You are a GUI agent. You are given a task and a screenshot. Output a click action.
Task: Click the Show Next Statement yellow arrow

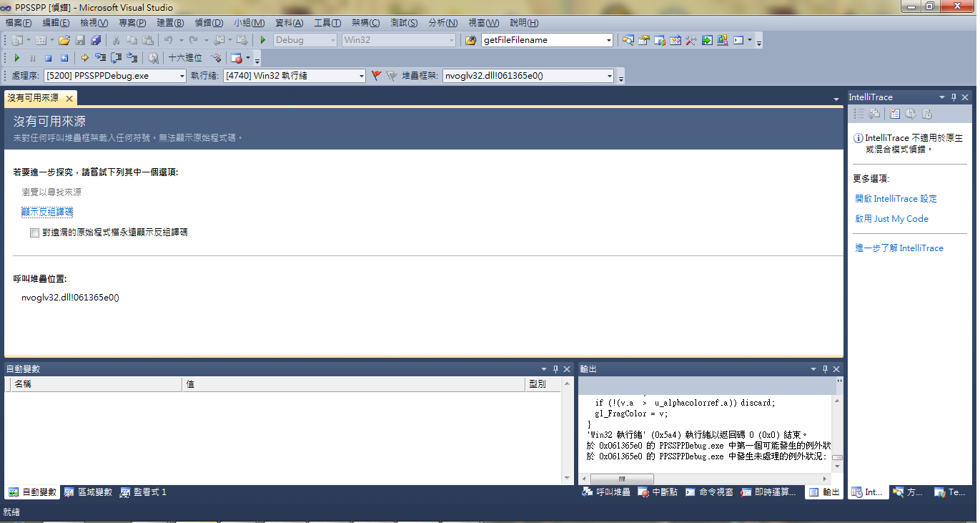[x=84, y=58]
